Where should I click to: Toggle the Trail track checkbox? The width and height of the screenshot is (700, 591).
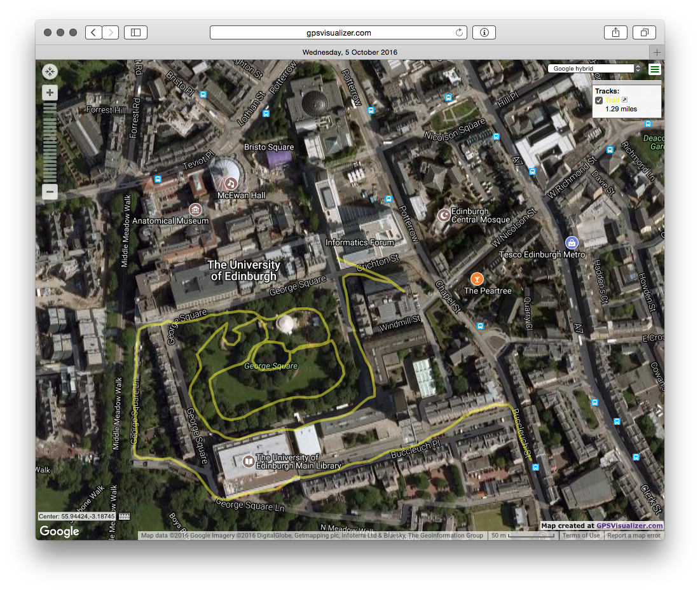point(599,100)
